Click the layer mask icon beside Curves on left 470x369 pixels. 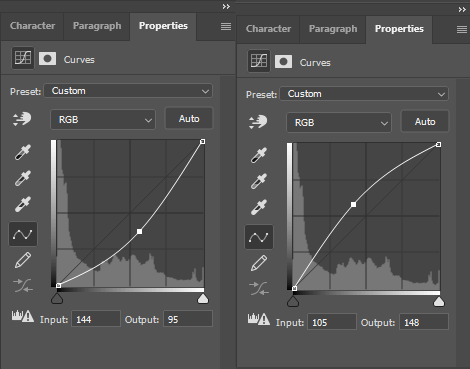[x=47, y=59]
